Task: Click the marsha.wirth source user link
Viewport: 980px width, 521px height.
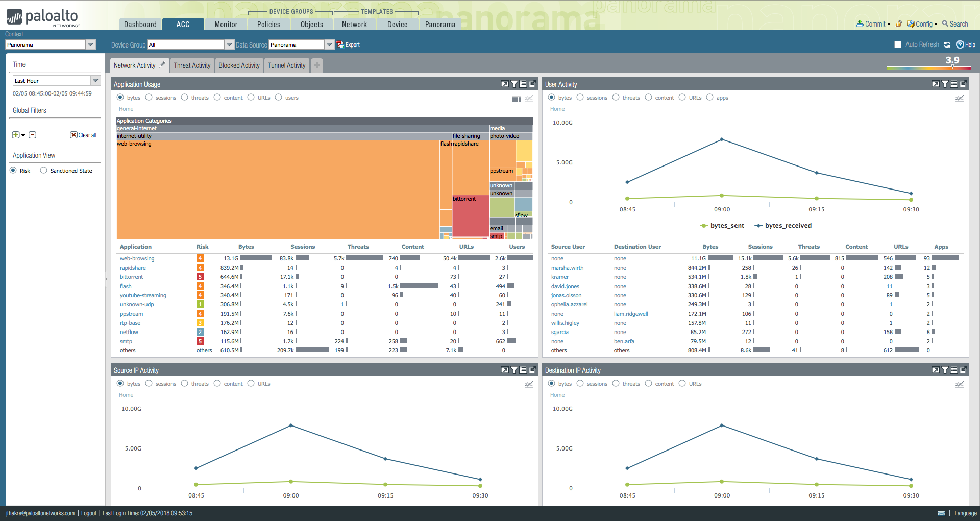Action: point(567,268)
